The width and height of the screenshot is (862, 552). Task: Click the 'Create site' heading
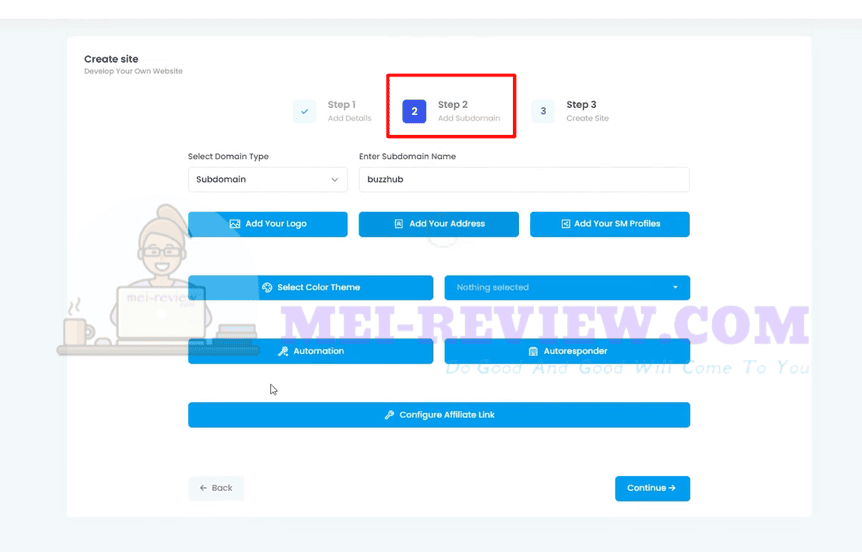pyautogui.click(x=111, y=59)
